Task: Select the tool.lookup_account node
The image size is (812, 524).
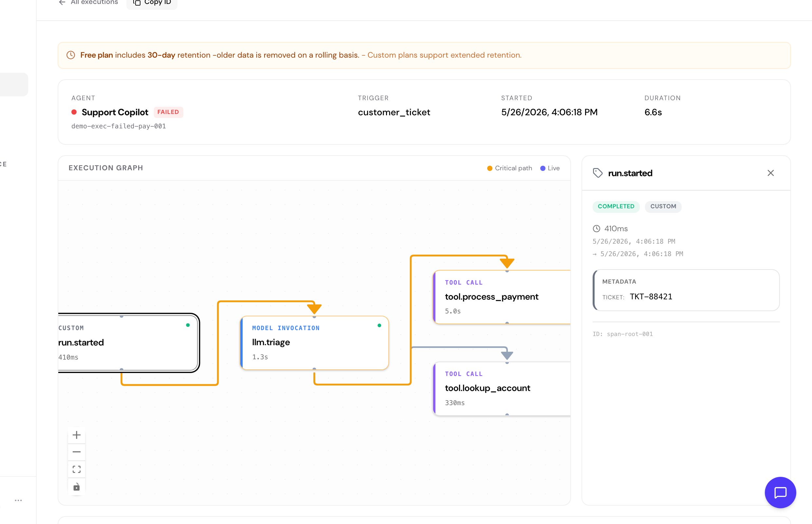Action: click(502, 388)
